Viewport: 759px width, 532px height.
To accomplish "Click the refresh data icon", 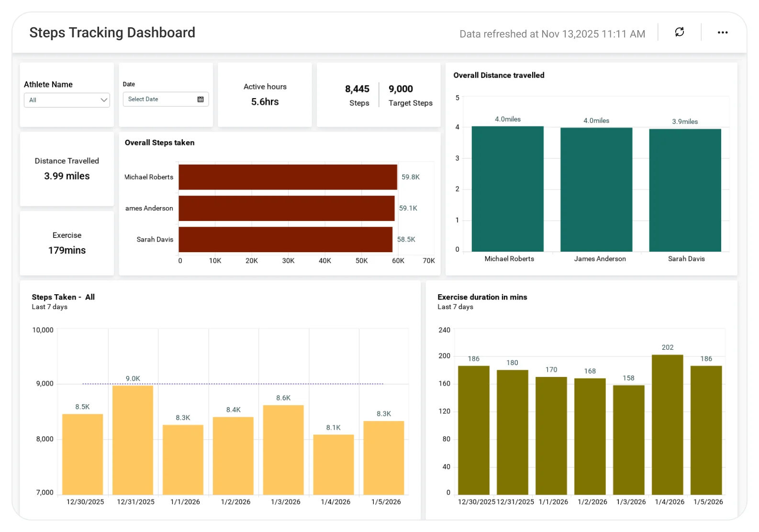I will 680,32.
